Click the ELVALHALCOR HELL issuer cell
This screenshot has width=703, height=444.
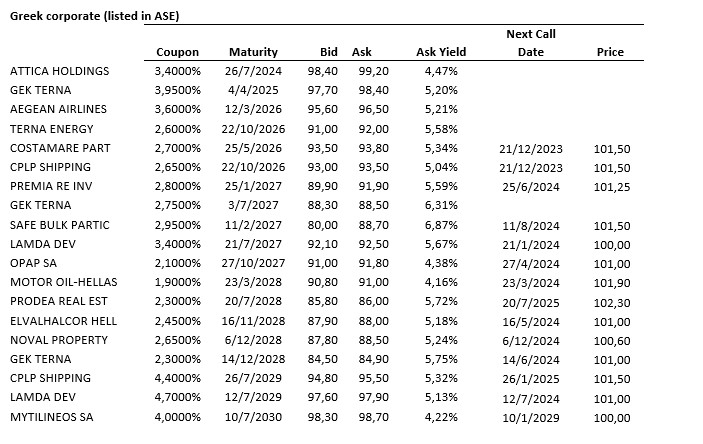pyautogui.click(x=63, y=321)
